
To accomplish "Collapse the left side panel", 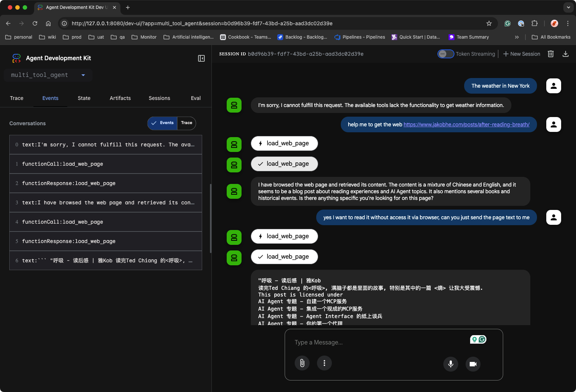I will pos(201,58).
